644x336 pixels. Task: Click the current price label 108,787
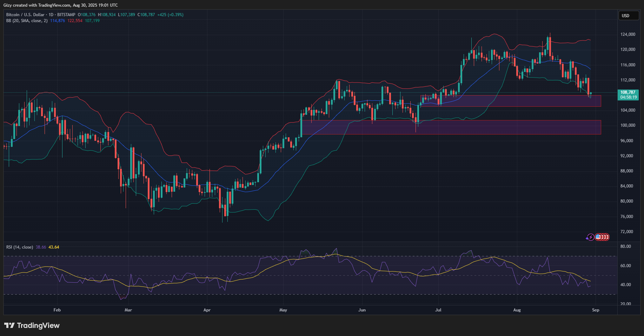[x=628, y=92]
